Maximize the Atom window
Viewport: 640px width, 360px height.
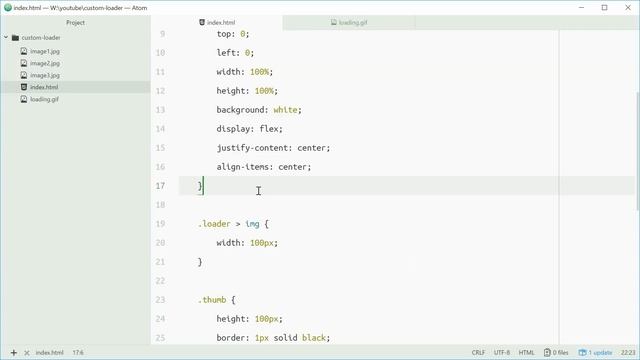[x=604, y=8]
